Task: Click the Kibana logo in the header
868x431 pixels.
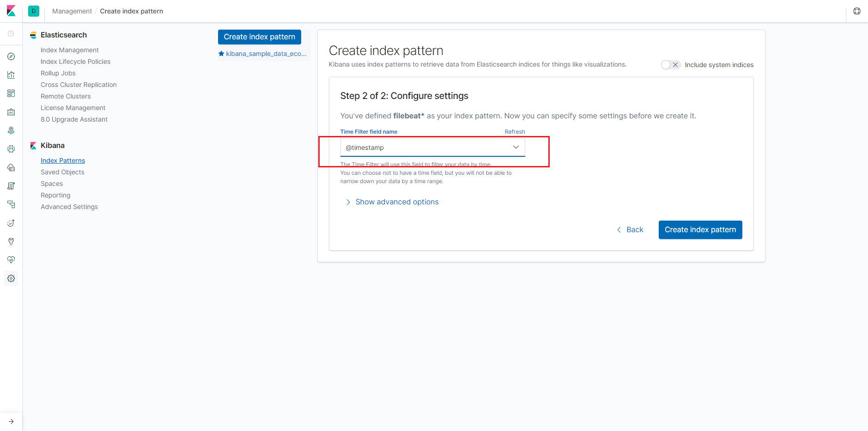Action: click(x=11, y=11)
